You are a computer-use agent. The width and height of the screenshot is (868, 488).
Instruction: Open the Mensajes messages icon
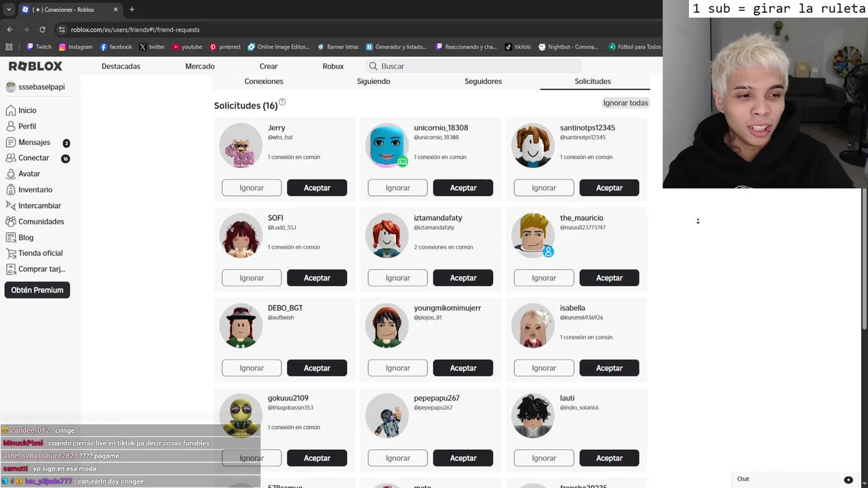click(10, 142)
